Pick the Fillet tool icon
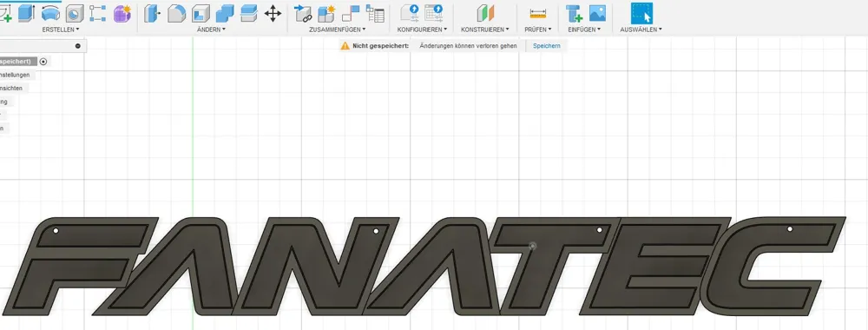The image size is (868, 330). 176,13
